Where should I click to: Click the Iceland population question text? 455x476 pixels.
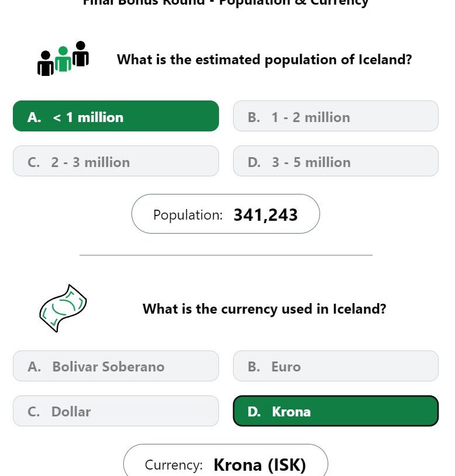(x=265, y=60)
